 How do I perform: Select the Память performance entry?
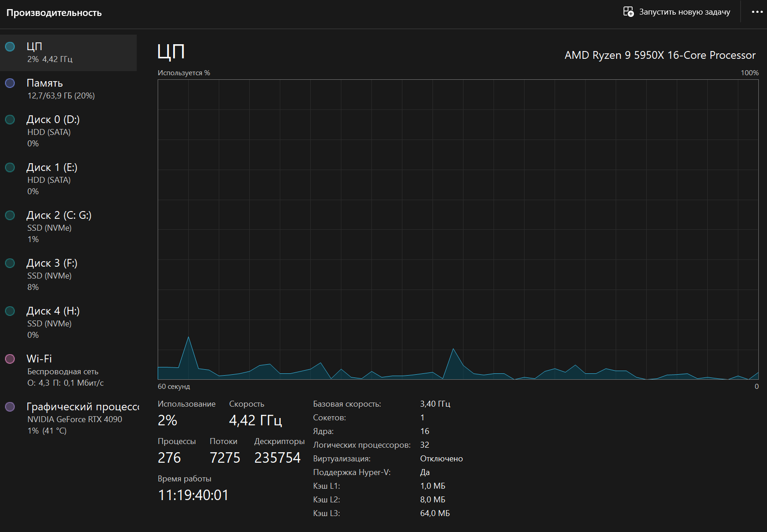pyautogui.click(x=68, y=89)
